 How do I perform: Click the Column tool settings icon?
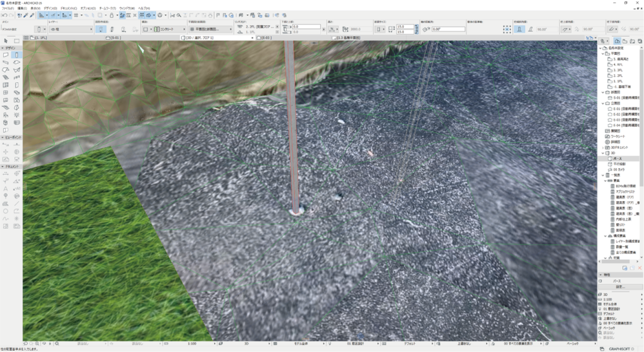point(40,29)
